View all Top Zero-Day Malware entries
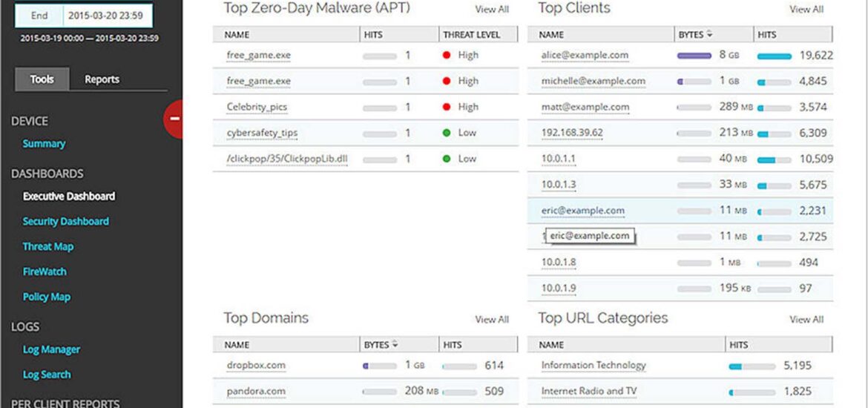 (492, 10)
